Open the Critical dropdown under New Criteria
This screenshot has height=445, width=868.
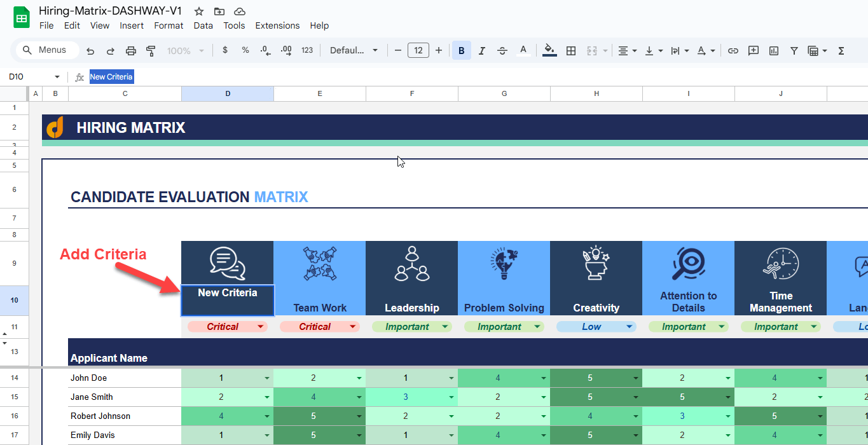(x=228, y=327)
